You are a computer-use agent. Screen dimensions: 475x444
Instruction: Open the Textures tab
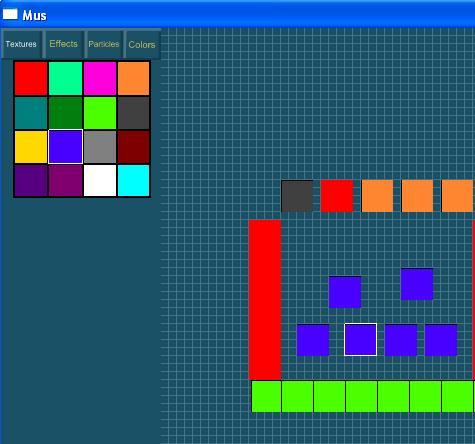tap(21, 44)
